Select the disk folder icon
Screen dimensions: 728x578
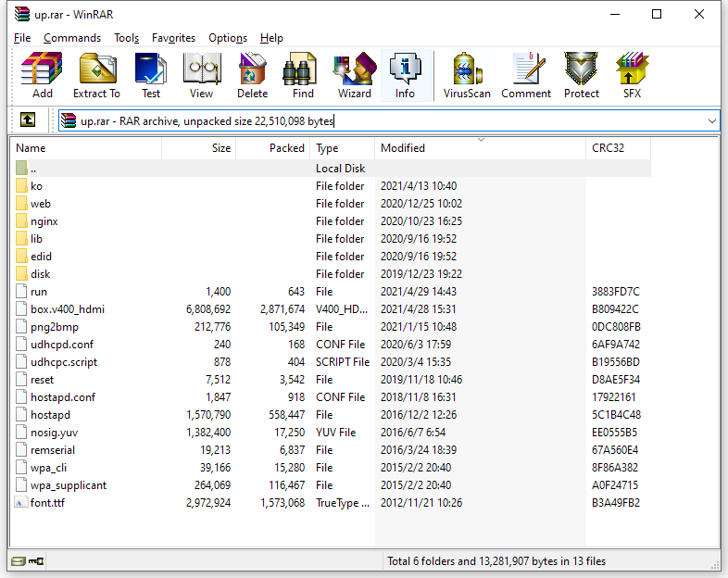[21, 274]
